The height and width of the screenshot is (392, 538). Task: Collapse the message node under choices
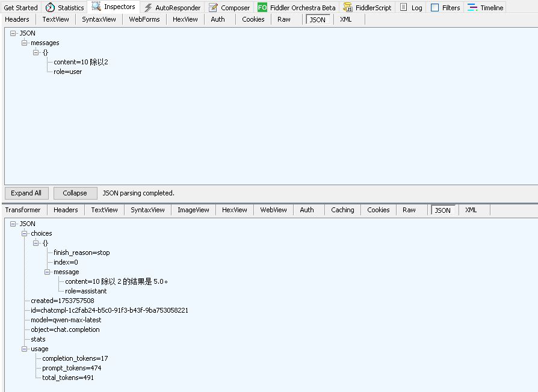click(x=48, y=272)
